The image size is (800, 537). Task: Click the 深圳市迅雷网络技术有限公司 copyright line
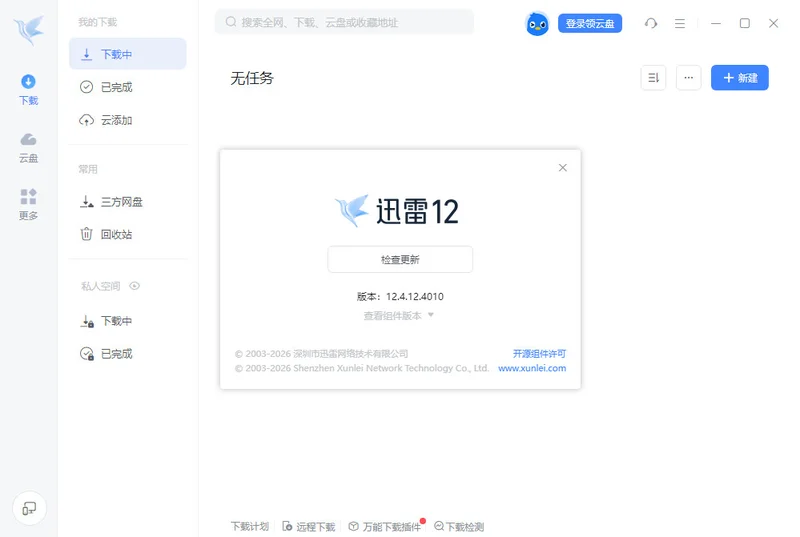321,353
